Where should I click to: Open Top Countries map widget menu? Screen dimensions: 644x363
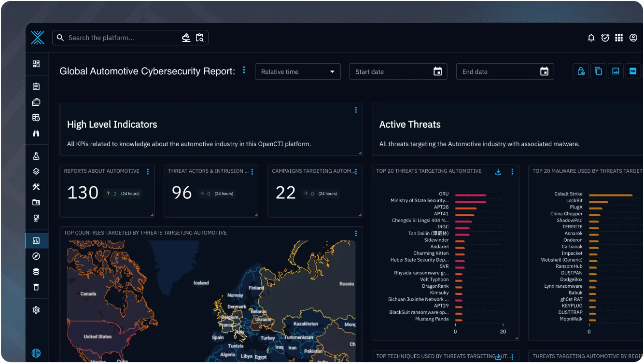356,233
